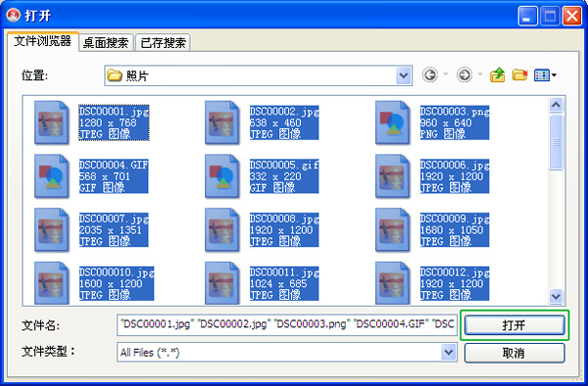Go up one folder level icon
Viewport: 588px width, 386px height.
click(497, 75)
